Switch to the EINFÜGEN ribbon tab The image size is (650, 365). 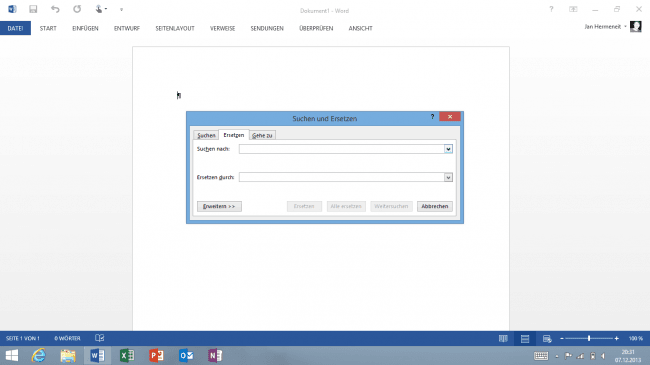85,28
